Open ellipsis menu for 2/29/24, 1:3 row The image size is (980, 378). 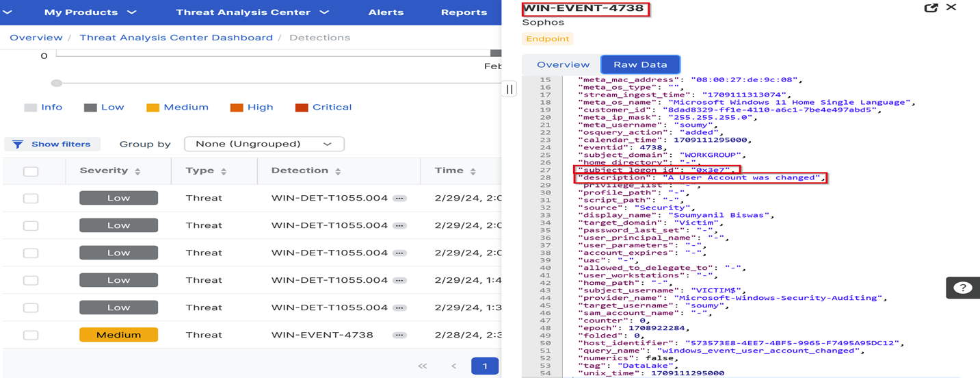[399, 308]
